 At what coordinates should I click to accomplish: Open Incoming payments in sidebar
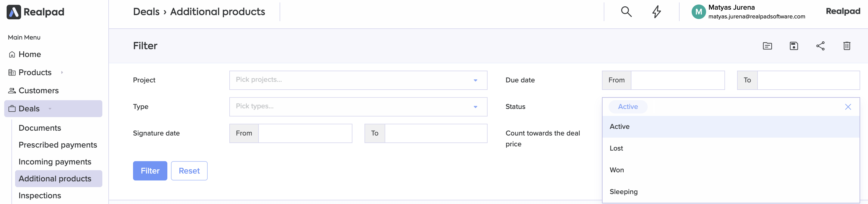tap(55, 162)
